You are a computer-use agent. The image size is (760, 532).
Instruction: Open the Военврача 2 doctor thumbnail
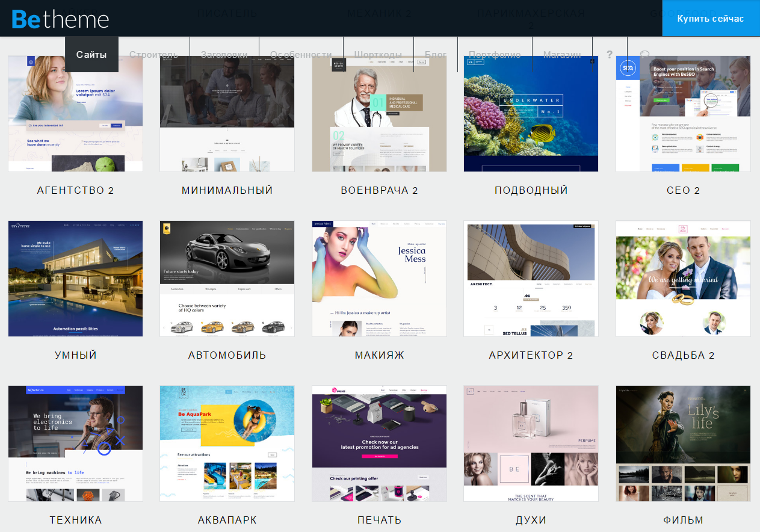(379, 114)
